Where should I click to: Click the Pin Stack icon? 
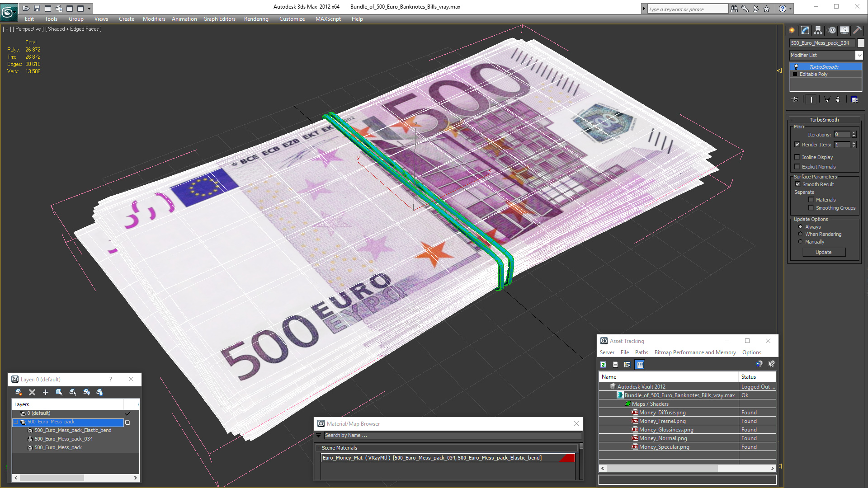click(x=796, y=99)
